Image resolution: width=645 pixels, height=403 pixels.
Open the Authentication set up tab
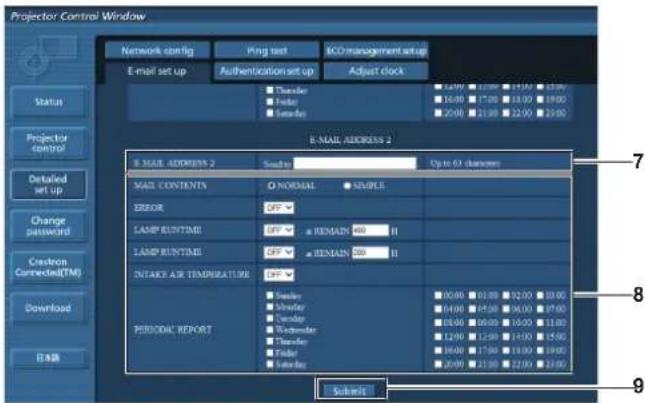click(x=267, y=71)
